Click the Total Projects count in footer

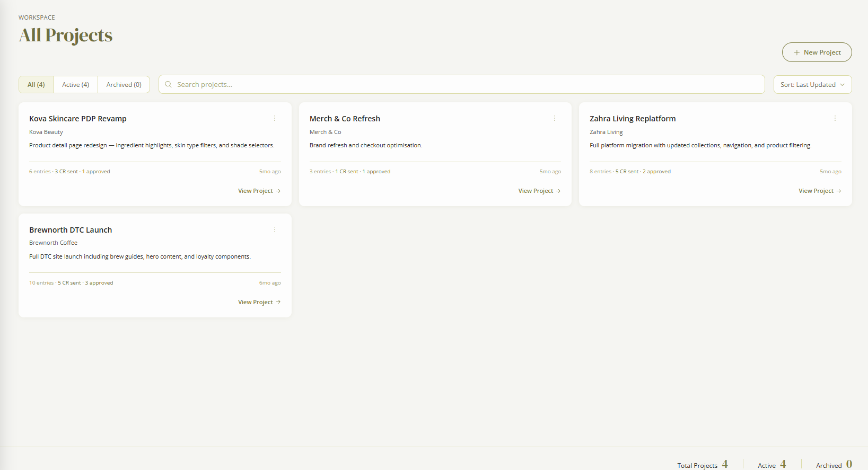(x=725, y=464)
